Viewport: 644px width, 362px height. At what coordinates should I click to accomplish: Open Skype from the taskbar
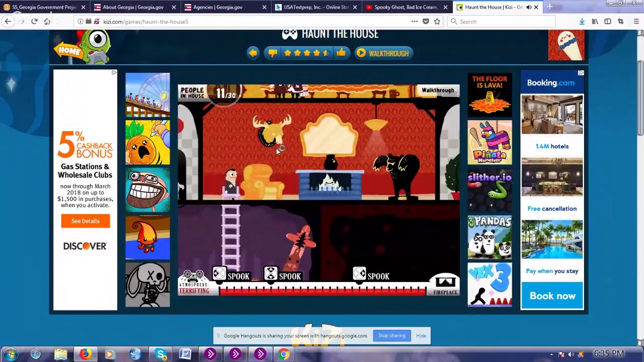click(160, 354)
